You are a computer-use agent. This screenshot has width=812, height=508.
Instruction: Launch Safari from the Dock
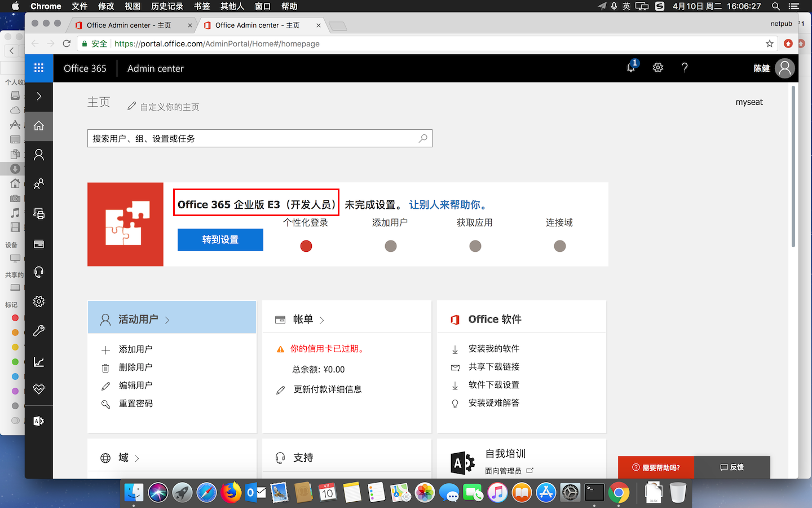(x=206, y=493)
